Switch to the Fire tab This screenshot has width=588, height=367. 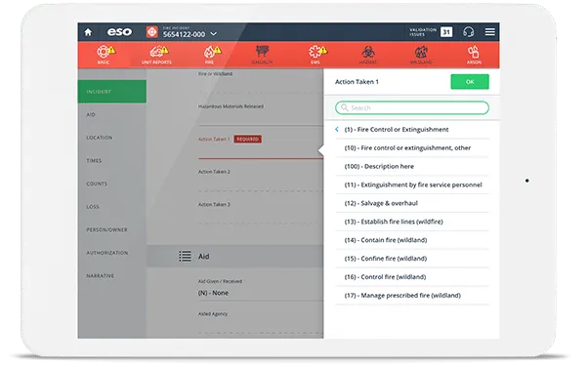210,55
